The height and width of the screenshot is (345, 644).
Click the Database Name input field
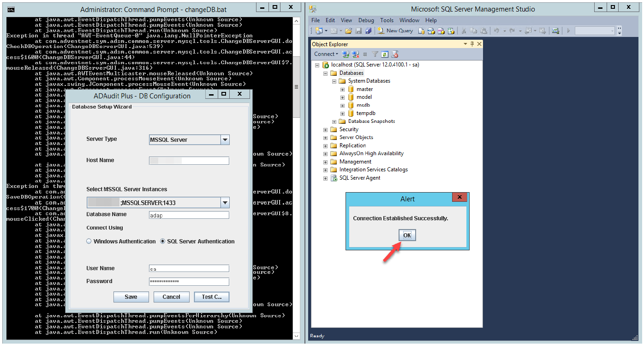click(x=189, y=215)
